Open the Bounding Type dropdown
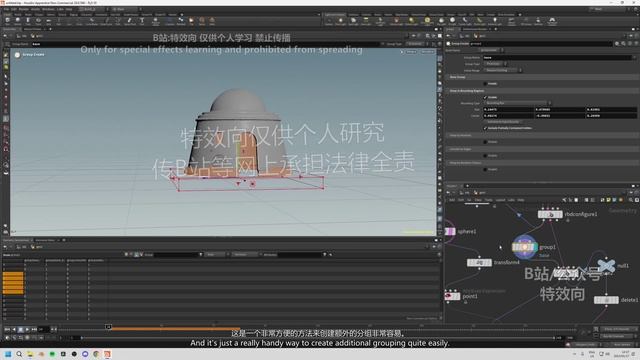The image size is (640, 360). click(x=517, y=103)
